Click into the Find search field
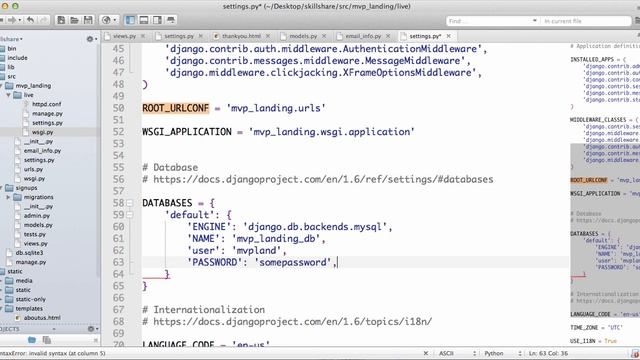Screen dimensions: 640x360 click(489, 21)
